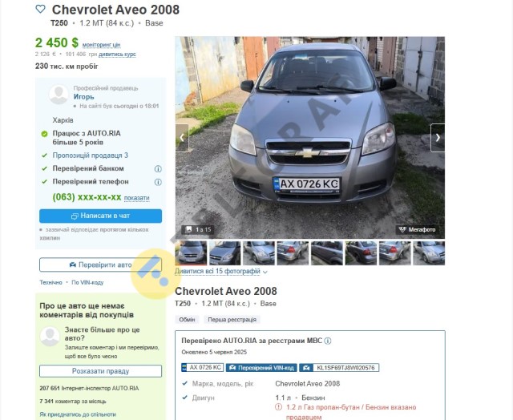Image resolution: width=513 pixels, height=420 pixels.
Task: Add listing to favorites with heart icon
Action: (x=41, y=9)
